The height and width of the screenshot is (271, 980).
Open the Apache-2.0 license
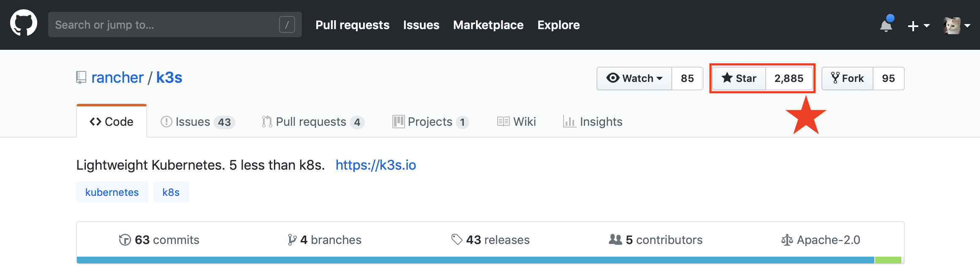tap(821, 240)
